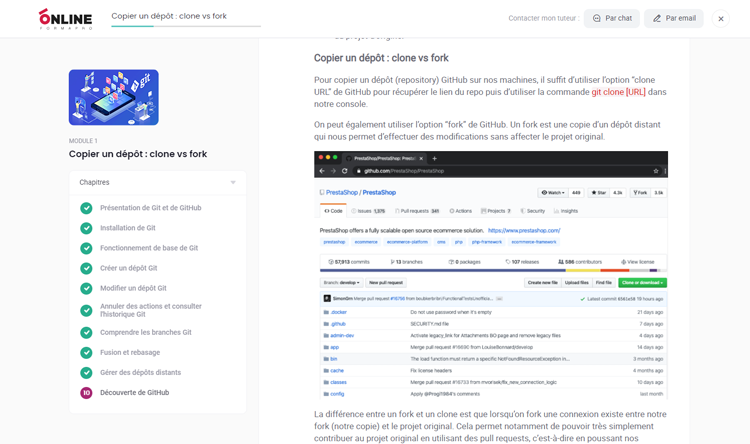This screenshot has height=444, width=750.
Task: Click the red git clone [URL] command text
Action: [618, 92]
